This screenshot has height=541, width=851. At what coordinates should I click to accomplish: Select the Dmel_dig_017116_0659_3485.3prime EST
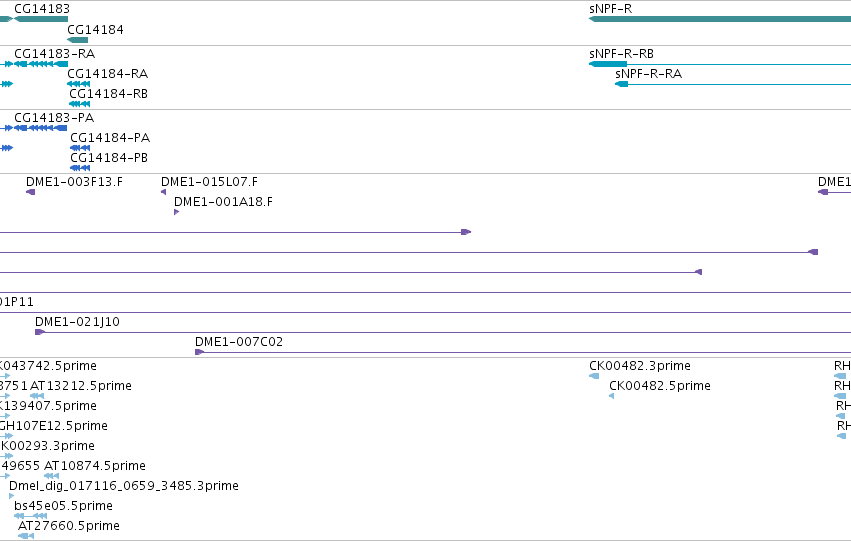(x=11, y=495)
